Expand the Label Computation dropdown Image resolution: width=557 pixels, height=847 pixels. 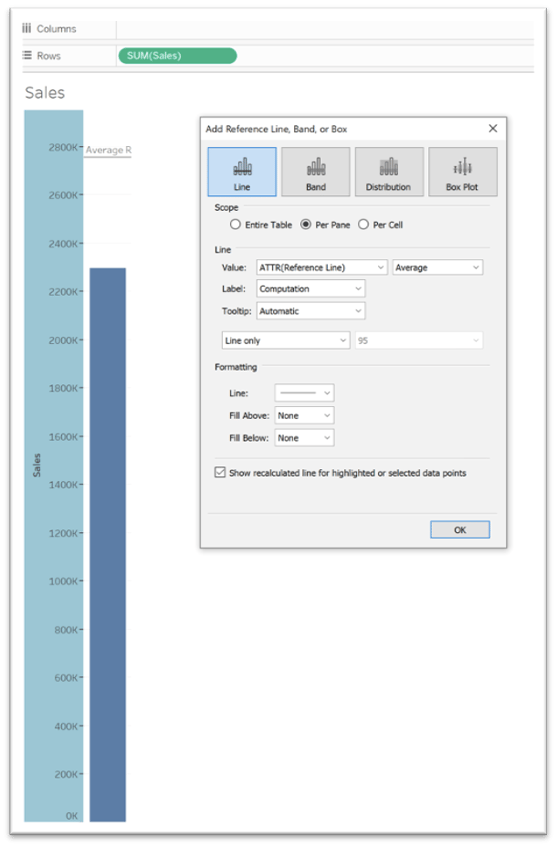[x=311, y=288]
